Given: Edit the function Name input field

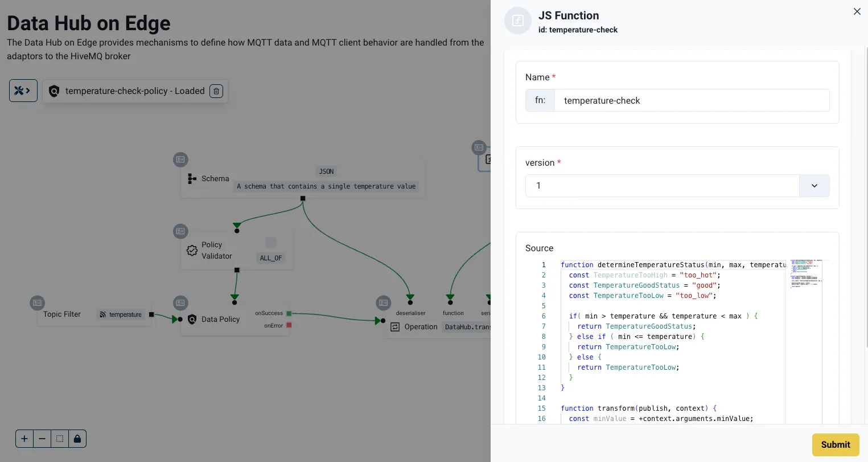Looking at the screenshot, I should click(692, 100).
